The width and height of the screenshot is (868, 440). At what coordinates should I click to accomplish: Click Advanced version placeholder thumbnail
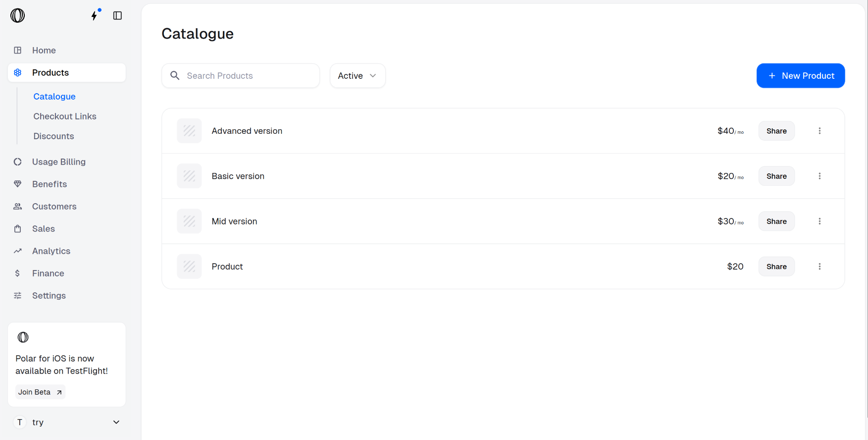point(189,131)
